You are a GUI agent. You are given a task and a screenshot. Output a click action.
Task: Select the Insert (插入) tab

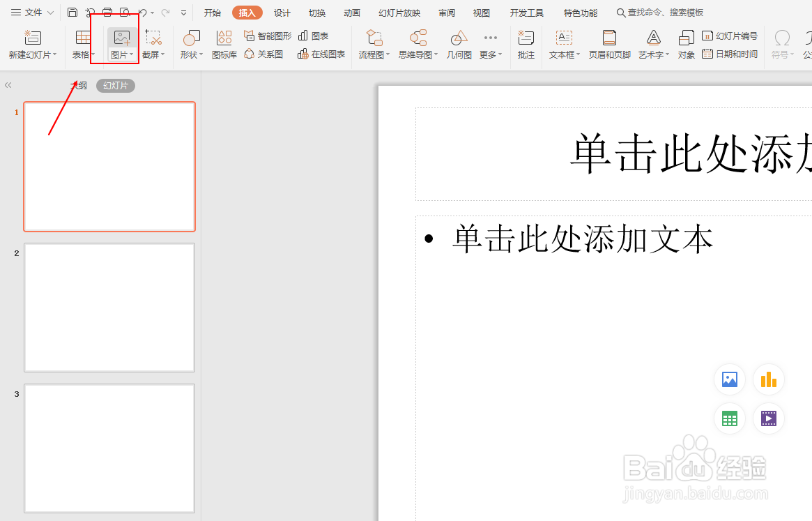tap(247, 13)
